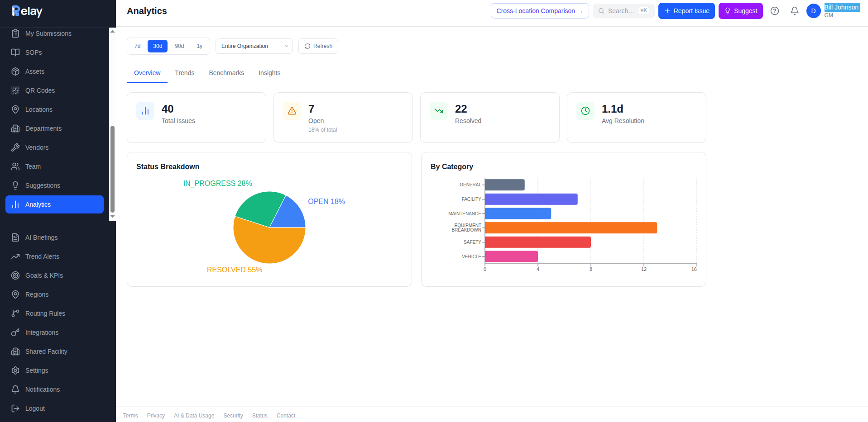Click the Notifications bell icon in sidebar
Screen dimensions: 868x422
coord(15,389)
